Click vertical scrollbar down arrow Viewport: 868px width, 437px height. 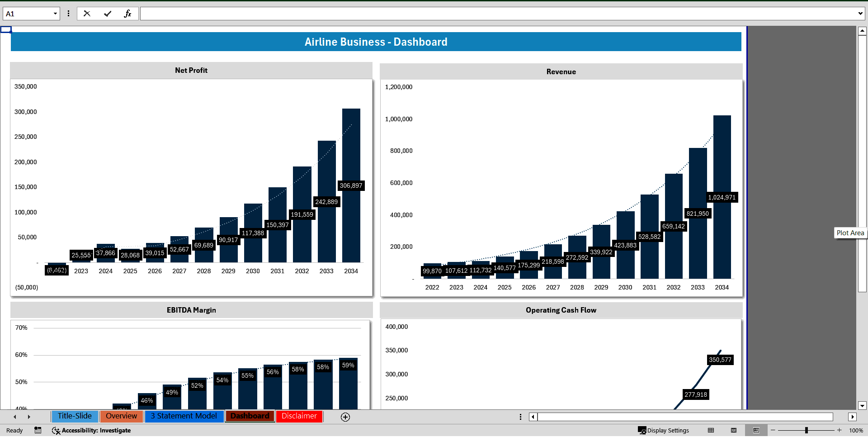click(x=862, y=406)
